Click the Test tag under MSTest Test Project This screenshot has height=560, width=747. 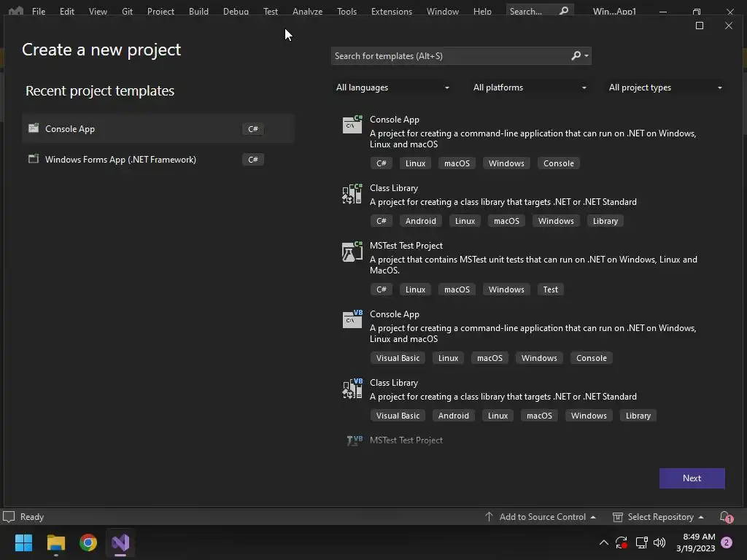click(x=550, y=289)
